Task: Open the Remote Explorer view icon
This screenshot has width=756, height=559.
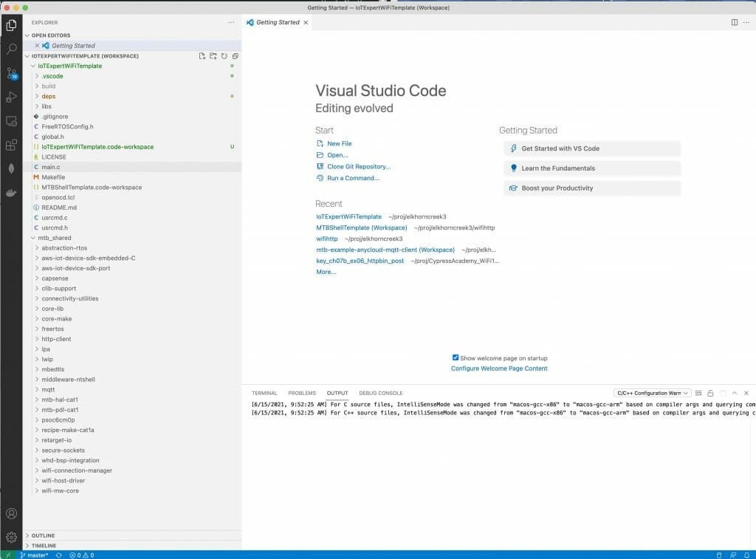Action: coord(11,121)
